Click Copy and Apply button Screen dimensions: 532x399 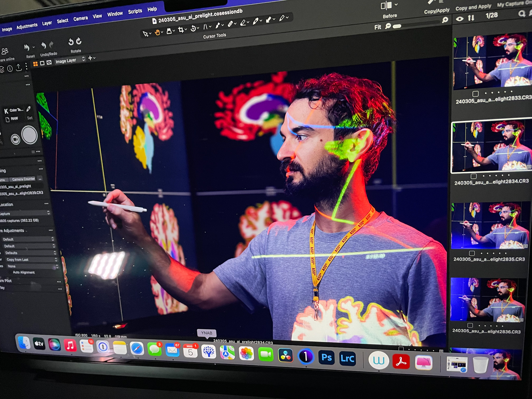pyautogui.click(x=473, y=7)
